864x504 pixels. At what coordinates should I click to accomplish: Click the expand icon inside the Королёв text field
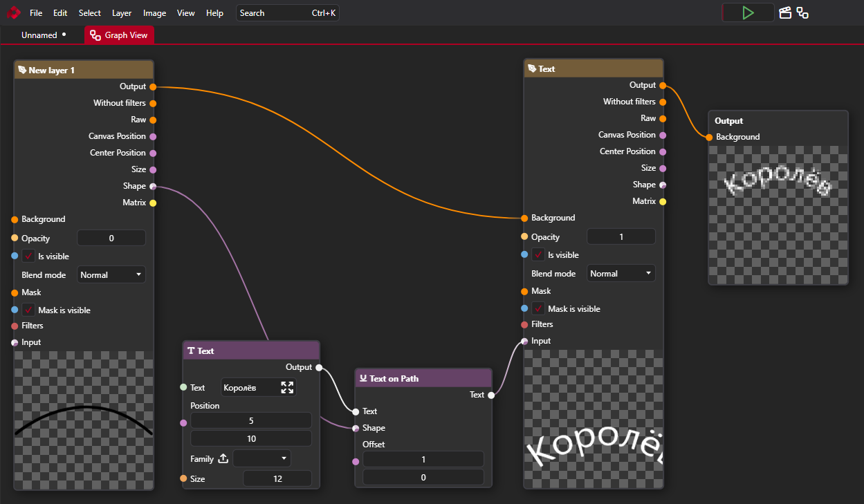point(287,387)
